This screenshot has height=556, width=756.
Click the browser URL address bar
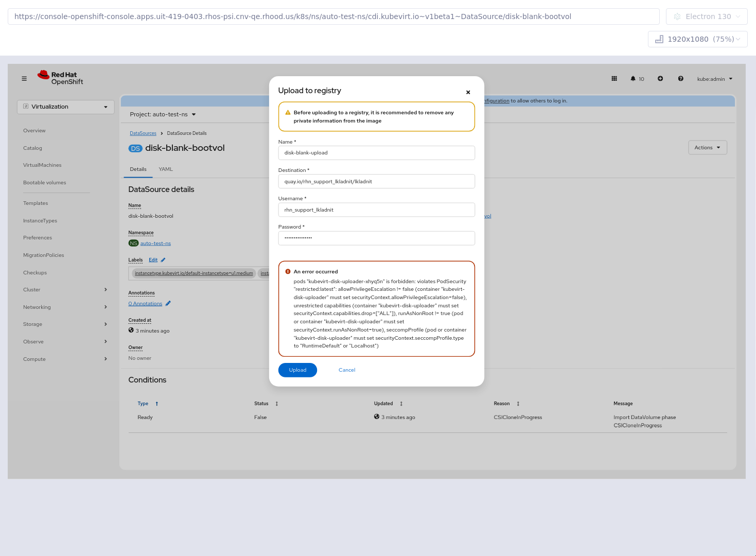coord(333,16)
